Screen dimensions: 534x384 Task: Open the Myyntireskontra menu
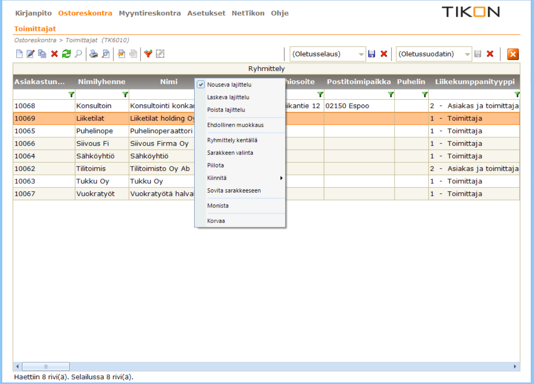coord(150,13)
